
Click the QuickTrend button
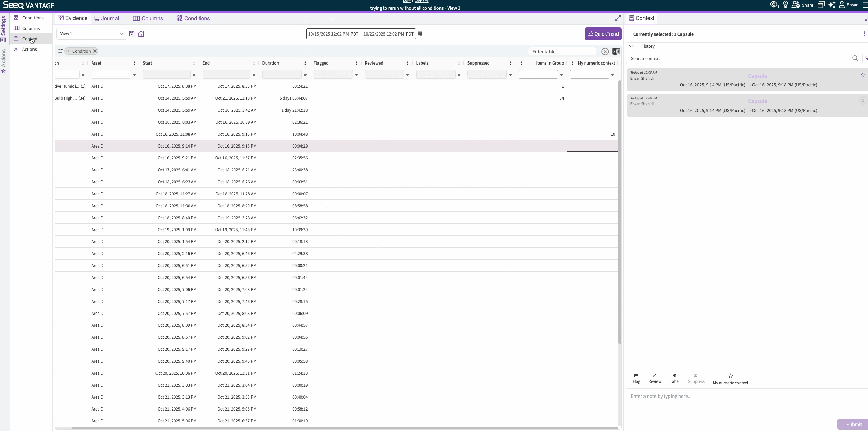click(603, 34)
